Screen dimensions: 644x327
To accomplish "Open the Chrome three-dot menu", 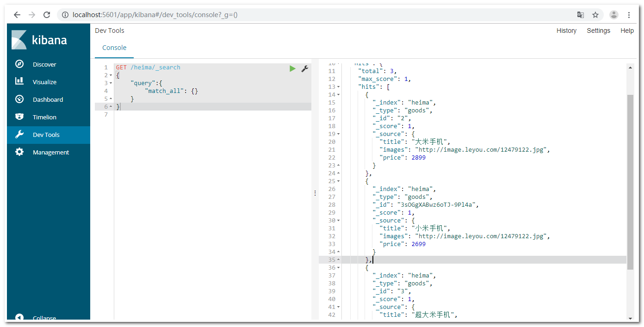I will click(x=630, y=14).
